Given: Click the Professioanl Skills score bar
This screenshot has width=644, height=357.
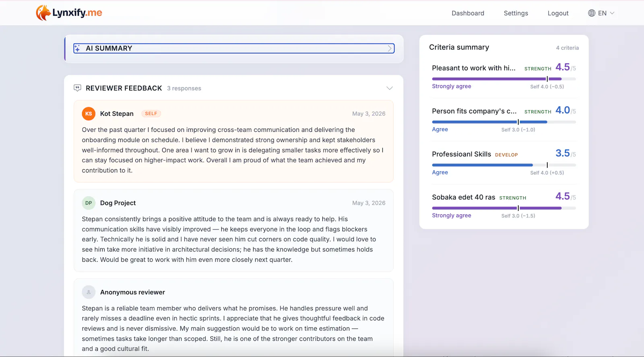Looking at the screenshot, I should click(504, 165).
